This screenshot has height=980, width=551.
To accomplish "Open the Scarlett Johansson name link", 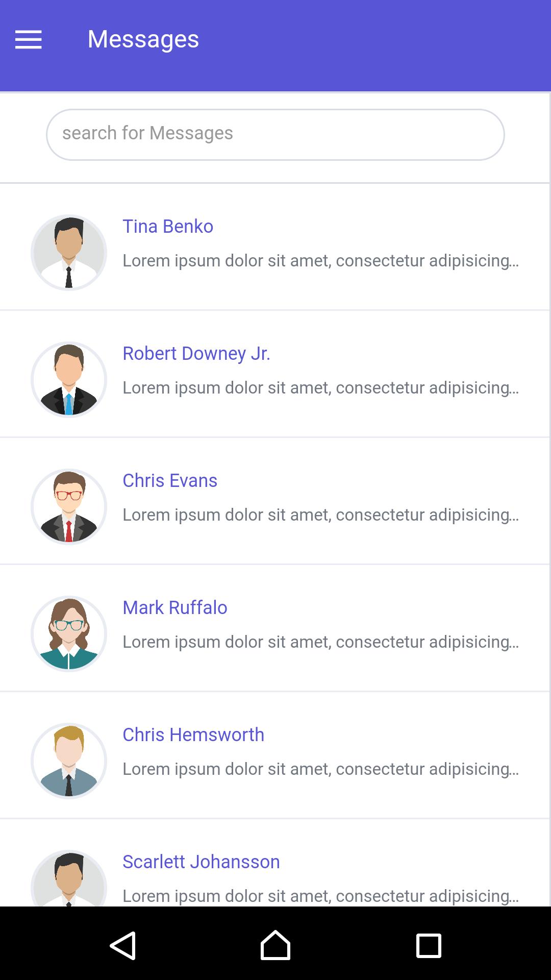I will [201, 862].
